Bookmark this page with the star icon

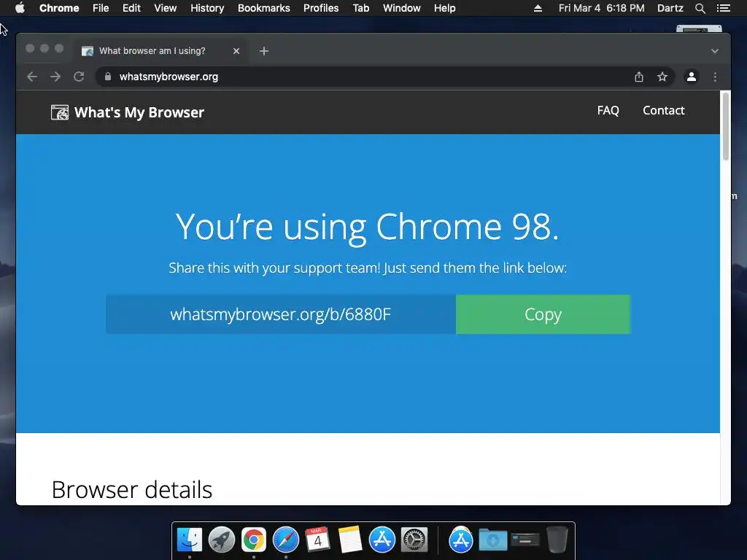click(662, 77)
